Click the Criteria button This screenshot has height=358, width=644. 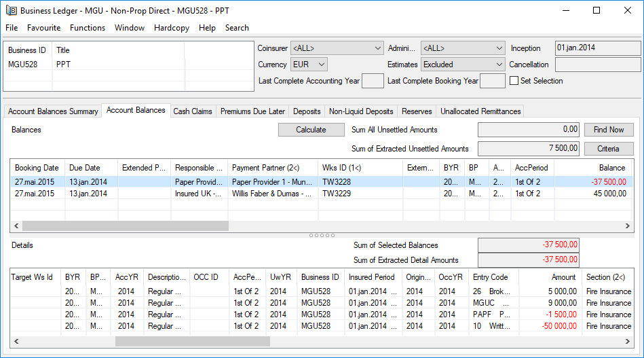[x=608, y=148]
